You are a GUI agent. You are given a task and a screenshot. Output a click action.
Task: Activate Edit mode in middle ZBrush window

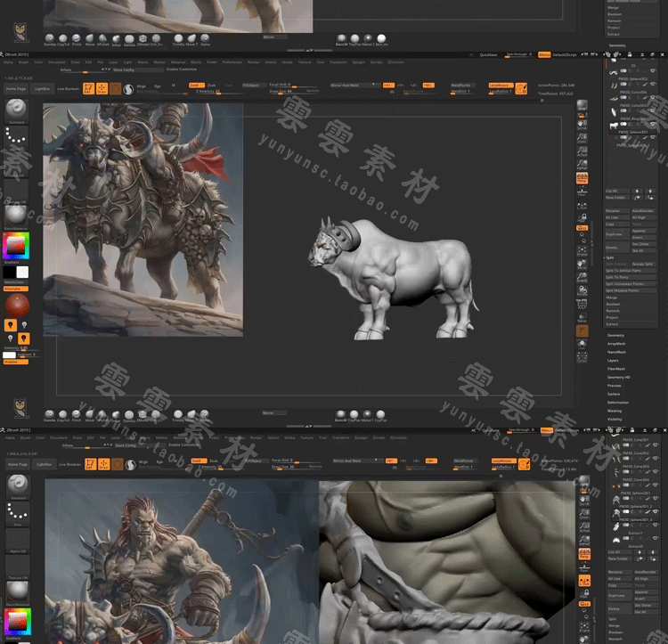(x=88, y=88)
